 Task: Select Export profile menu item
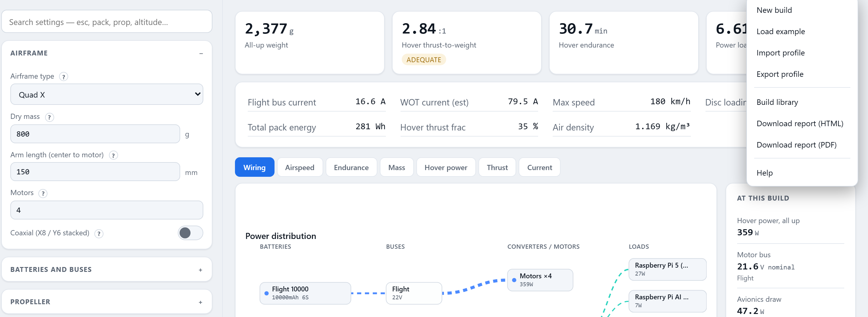click(802, 74)
